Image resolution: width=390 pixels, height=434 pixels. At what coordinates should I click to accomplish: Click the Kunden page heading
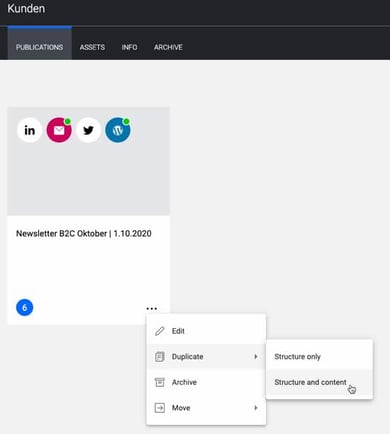point(26,8)
